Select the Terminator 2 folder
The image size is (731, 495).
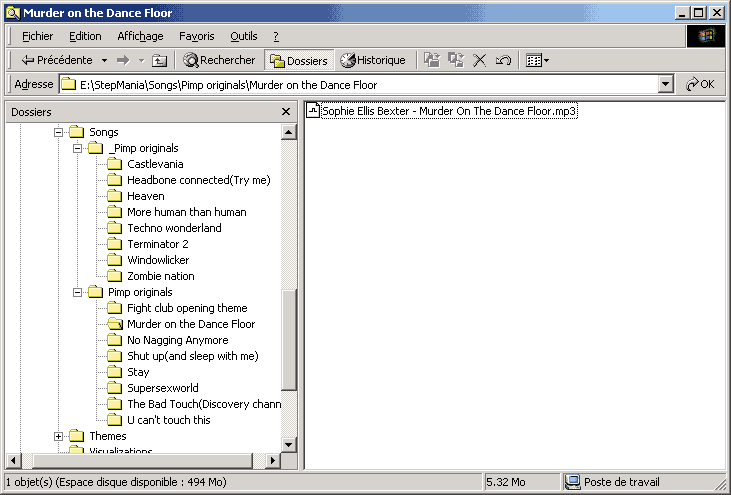pyautogui.click(x=158, y=244)
